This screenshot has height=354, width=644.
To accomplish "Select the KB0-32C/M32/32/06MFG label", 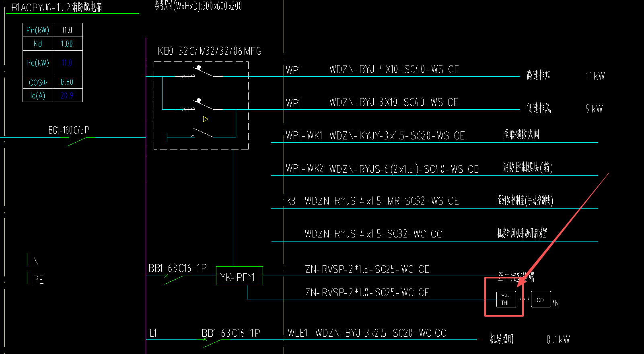I will coord(210,51).
